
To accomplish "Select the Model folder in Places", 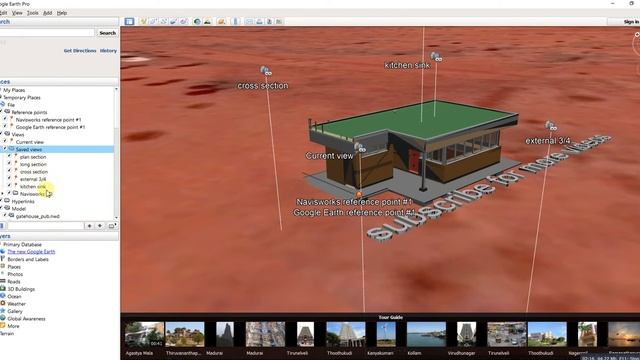I will (x=18, y=209).
